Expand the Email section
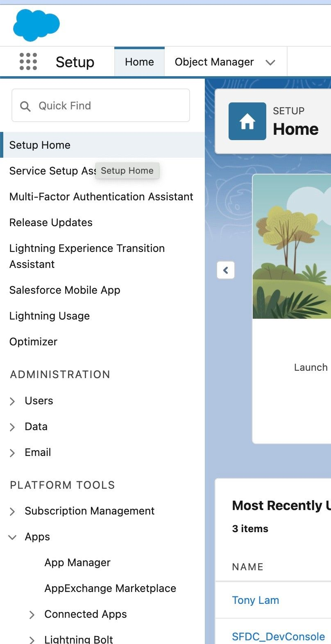The height and width of the screenshot is (644, 331). tap(12, 453)
